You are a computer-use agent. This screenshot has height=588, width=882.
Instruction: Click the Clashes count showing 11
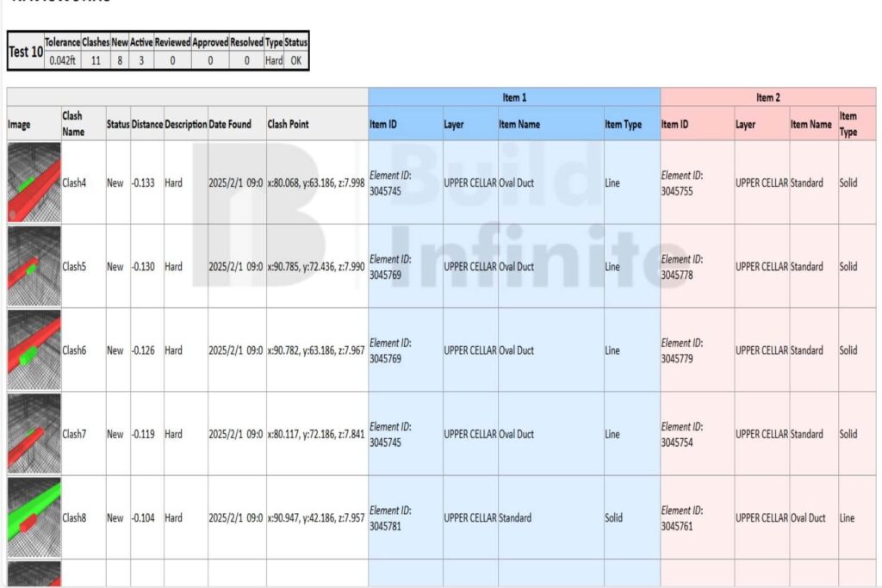(x=94, y=60)
